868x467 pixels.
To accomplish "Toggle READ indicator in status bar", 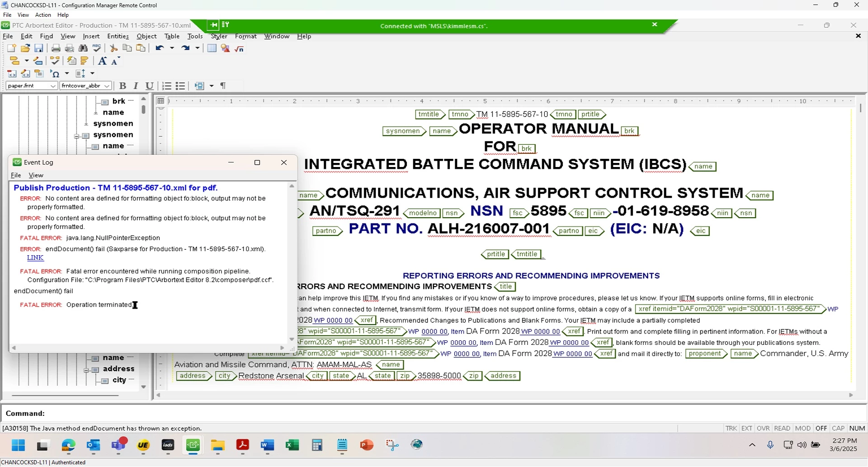I will point(782,429).
